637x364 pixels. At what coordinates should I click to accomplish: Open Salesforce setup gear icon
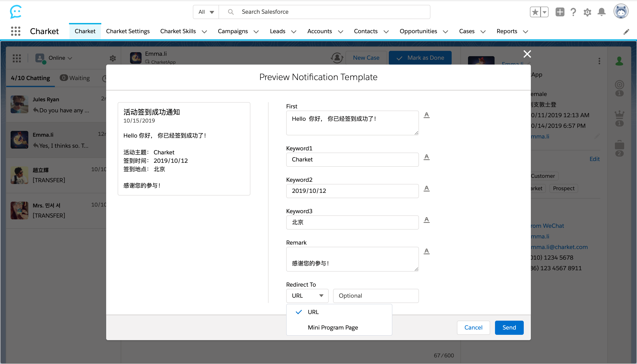587,12
